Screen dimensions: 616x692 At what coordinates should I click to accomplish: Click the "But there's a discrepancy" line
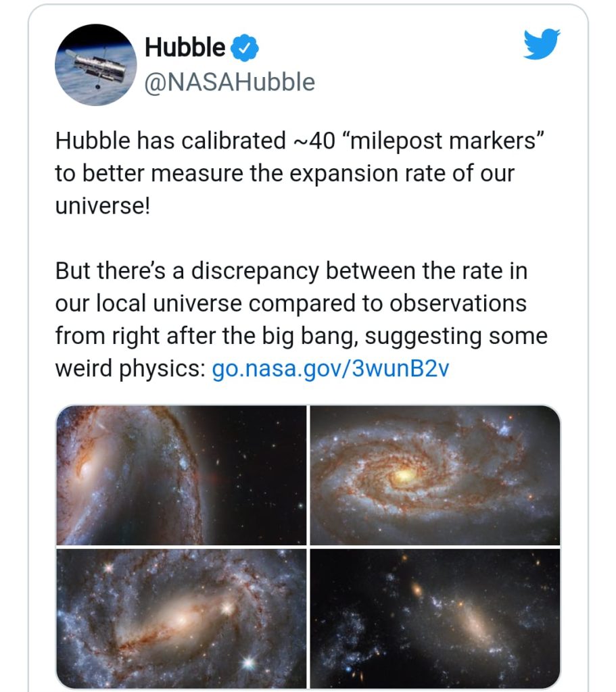(x=189, y=271)
